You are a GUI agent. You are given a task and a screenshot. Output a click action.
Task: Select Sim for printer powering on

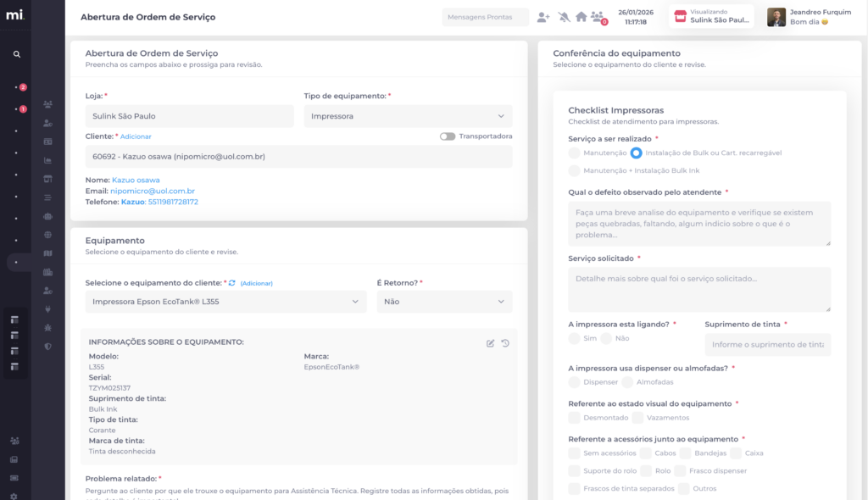tap(575, 338)
